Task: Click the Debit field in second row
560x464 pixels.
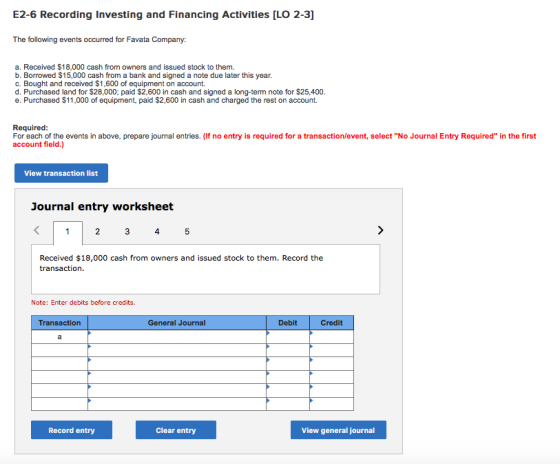Action: tap(288, 350)
